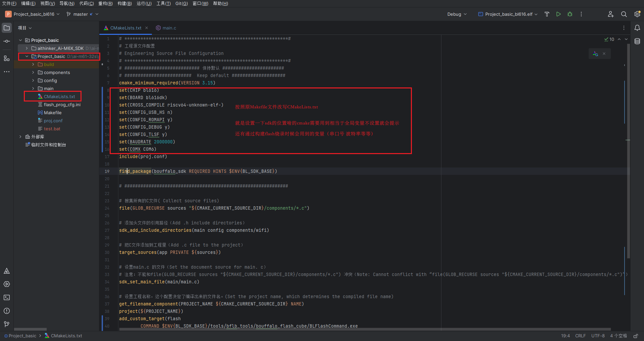Click the CRLF line separator indicator
This screenshot has width=644, height=341.
click(580, 336)
